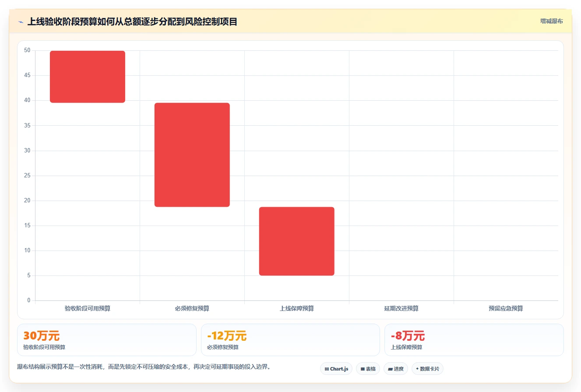Click the 验收阶段可用预算 x-axis label
Image resolution: width=581 pixels, height=392 pixels.
pyautogui.click(x=88, y=308)
